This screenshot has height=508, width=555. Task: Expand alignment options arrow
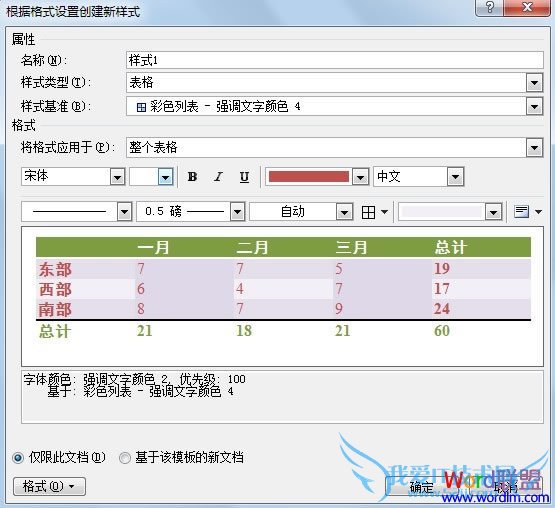[538, 212]
